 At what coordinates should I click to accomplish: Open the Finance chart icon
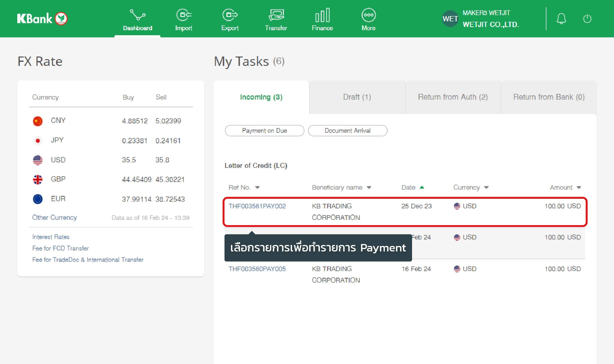322,15
